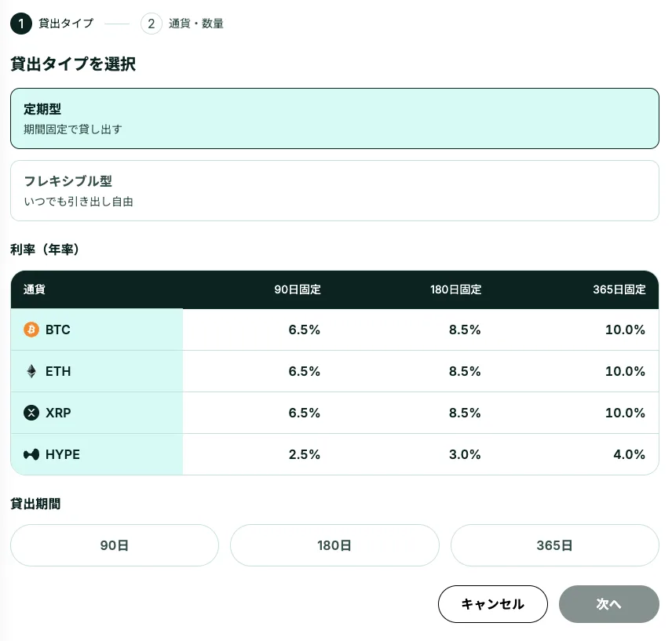
Task: Click the いつでも引き出し自由 description
Action: [79, 202]
